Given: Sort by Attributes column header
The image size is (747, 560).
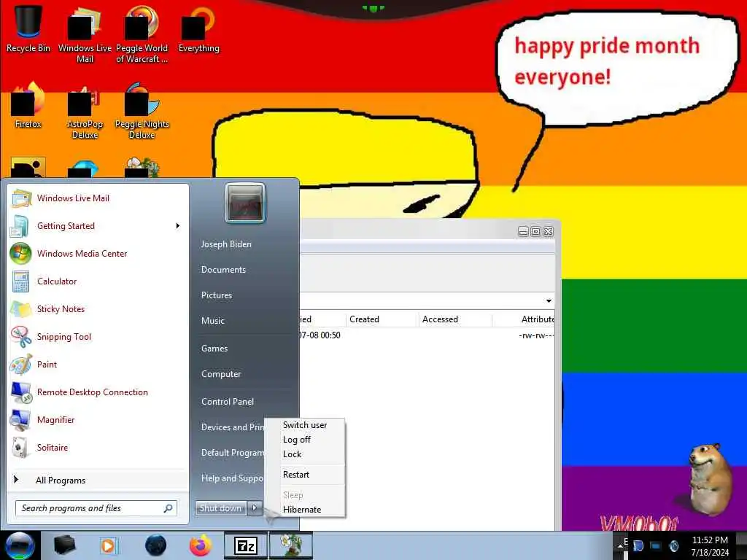Looking at the screenshot, I should (x=523, y=319).
